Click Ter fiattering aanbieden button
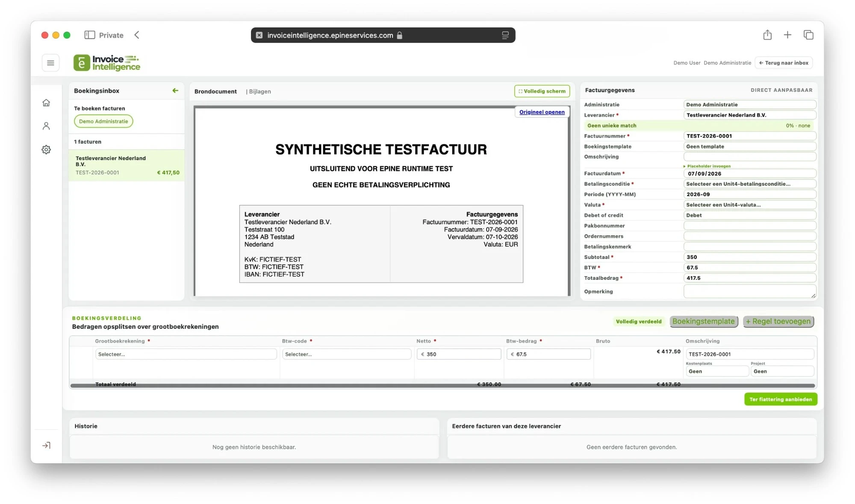The width and height of the screenshot is (855, 504). 780,399
